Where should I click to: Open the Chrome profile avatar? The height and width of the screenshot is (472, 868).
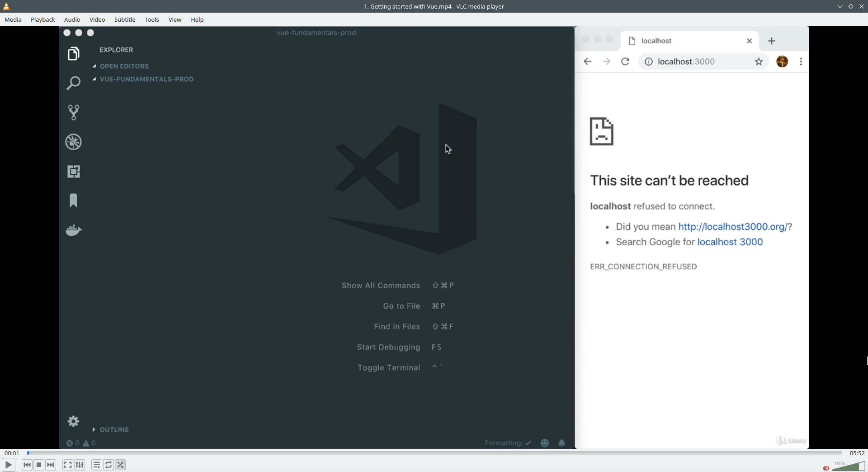pyautogui.click(x=782, y=62)
